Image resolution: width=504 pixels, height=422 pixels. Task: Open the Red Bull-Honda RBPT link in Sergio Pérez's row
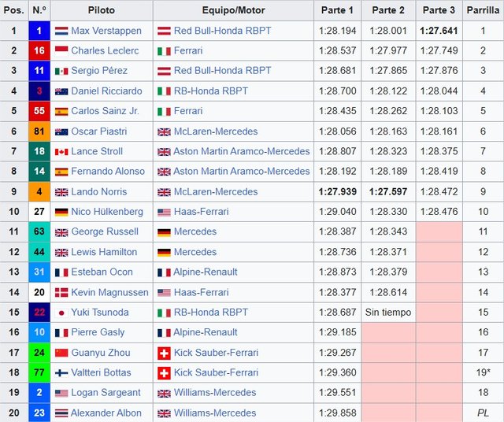click(x=222, y=70)
